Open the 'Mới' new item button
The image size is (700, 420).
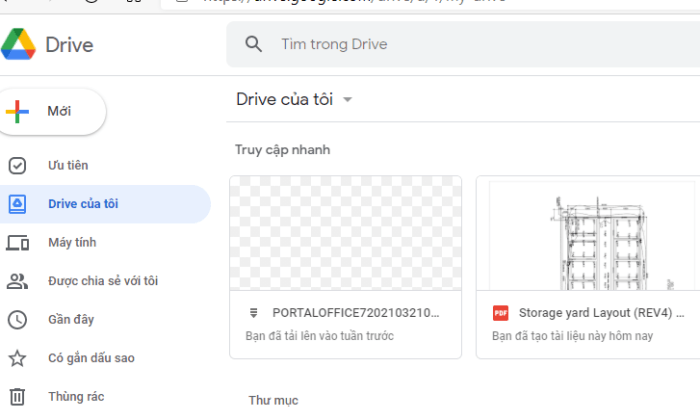pyautogui.click(x=52, y=112)
